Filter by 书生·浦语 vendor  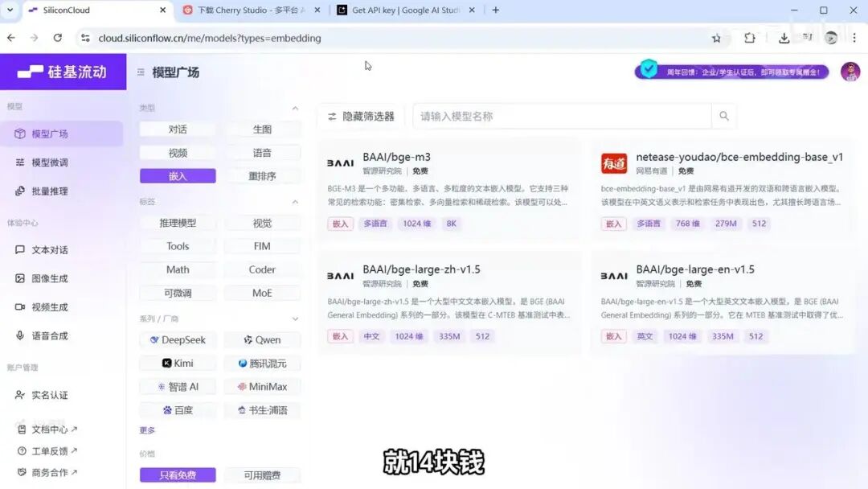(262, 410)
